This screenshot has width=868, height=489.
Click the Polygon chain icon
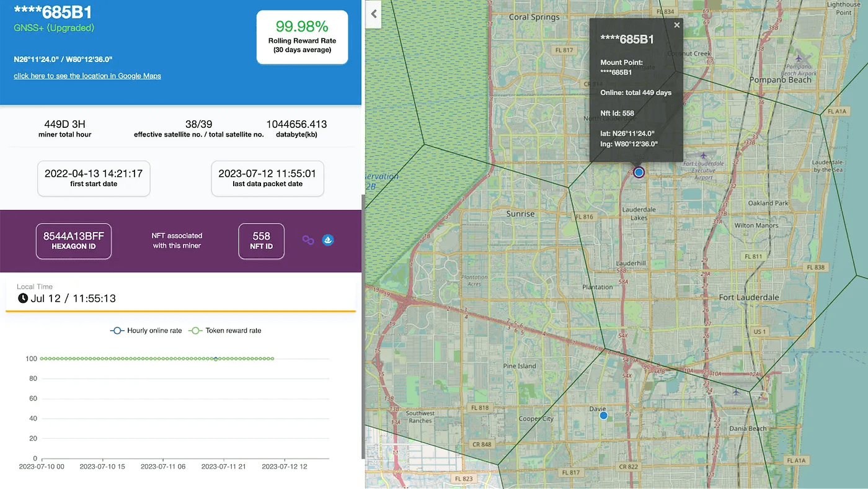[308, 240]
